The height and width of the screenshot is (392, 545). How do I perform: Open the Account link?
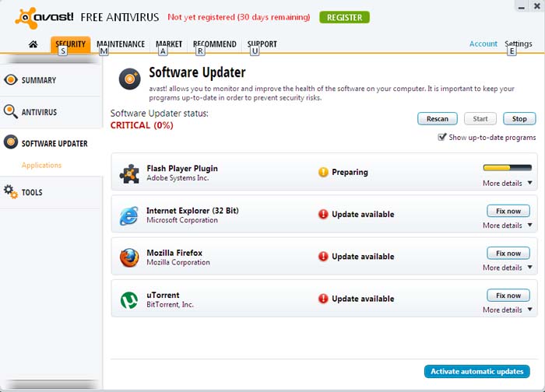pos(483,44)
